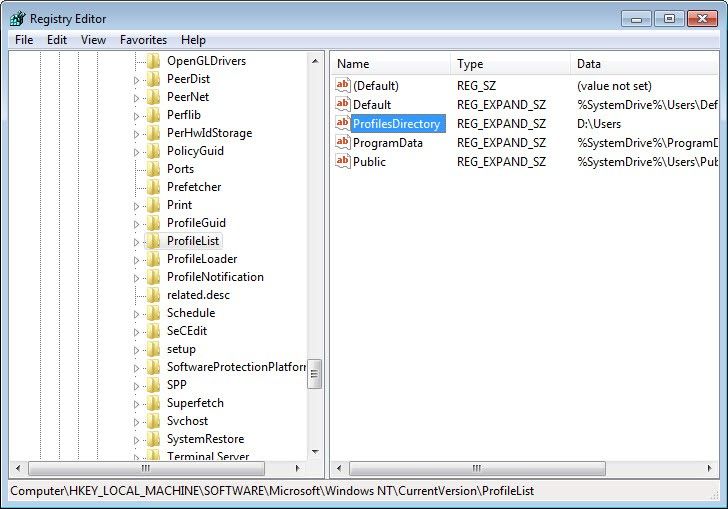Click the OpenGLDrivers folder icon
The width and height of the screenshot is (728, 509).
pos(154,61)
